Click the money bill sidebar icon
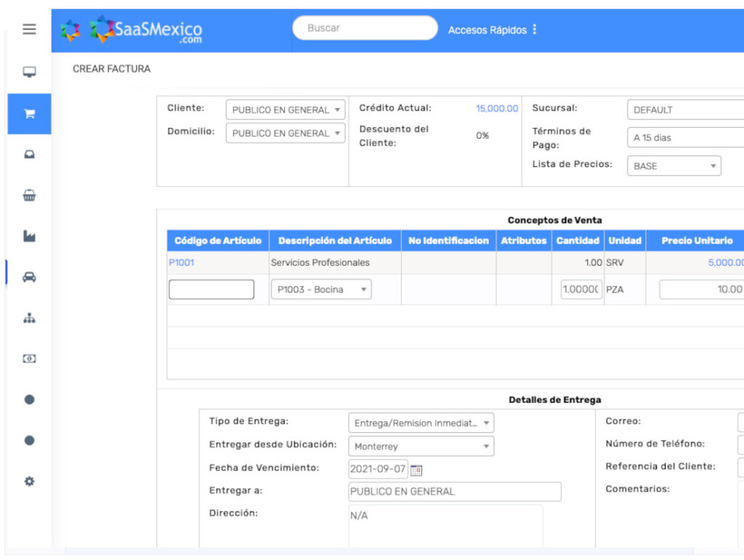The image size is (744, 560). 29,359
